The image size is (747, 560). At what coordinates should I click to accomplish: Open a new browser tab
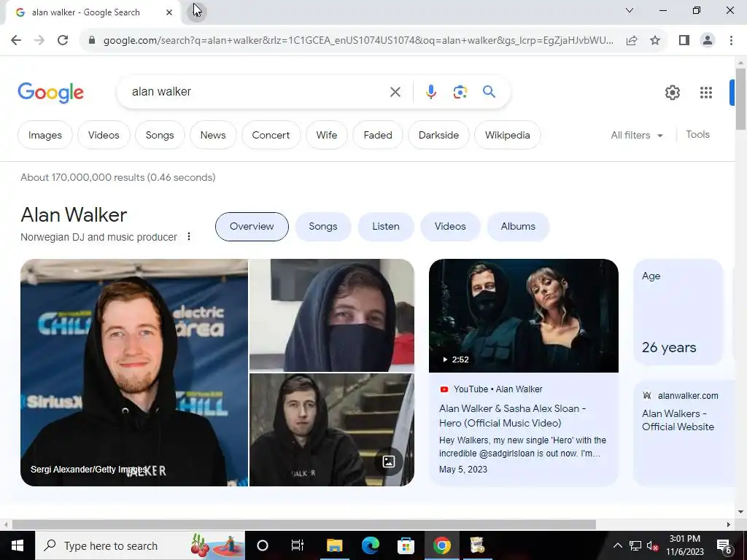pos(197,12)
